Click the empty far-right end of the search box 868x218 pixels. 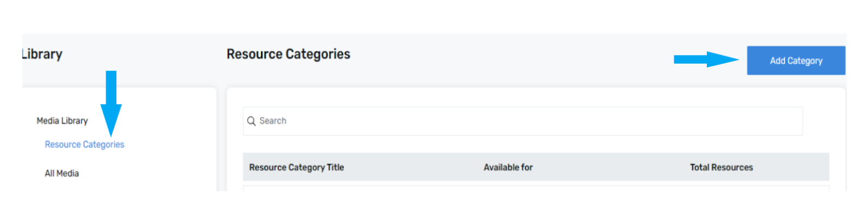coord(759,121)
